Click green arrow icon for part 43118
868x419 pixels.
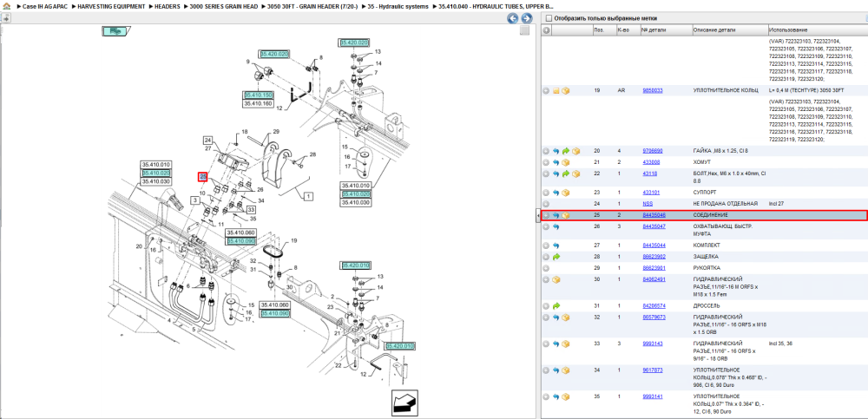566,173
